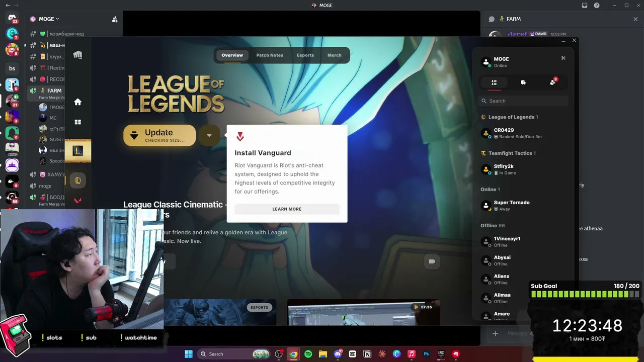Collapse the Teamfight Tactics friends group
Screen dimensions: 644x362
(508, 153)
